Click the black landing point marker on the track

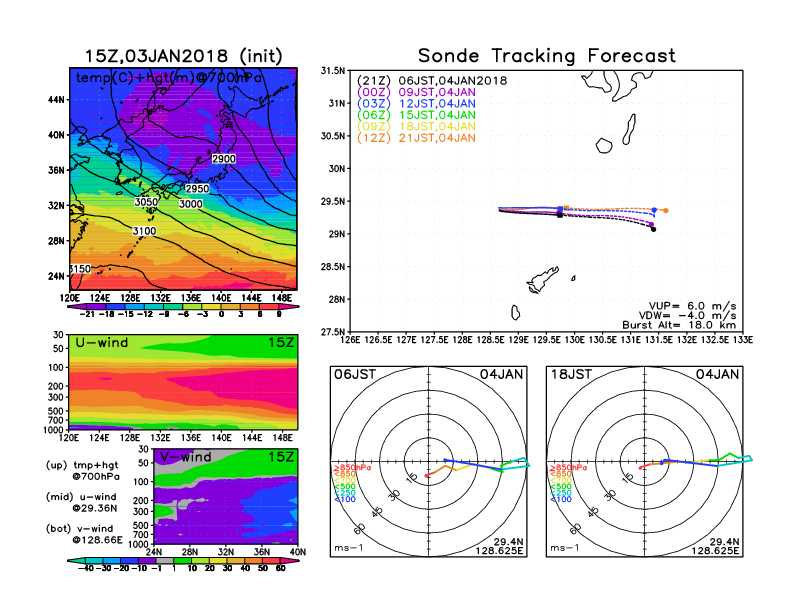[653, 229]
